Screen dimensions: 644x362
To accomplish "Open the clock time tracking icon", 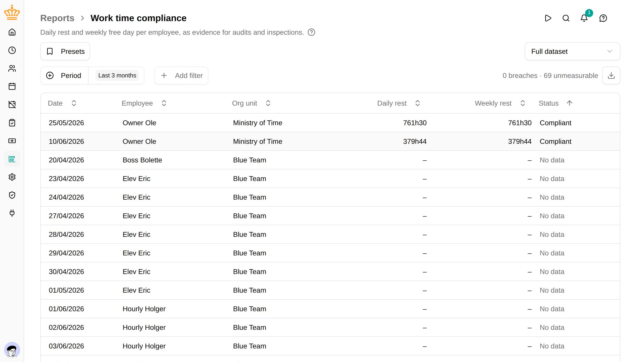I will coord(12,50).
